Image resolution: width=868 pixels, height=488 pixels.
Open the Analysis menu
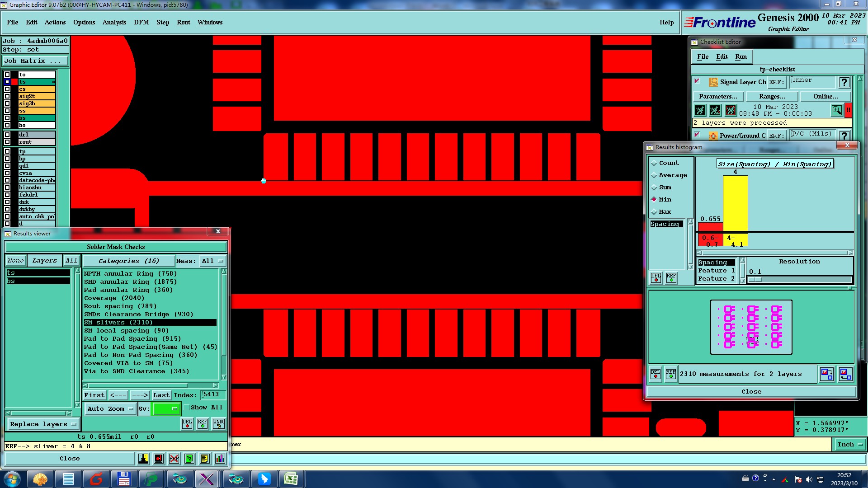pyautogui.click(x=114, y=22)
